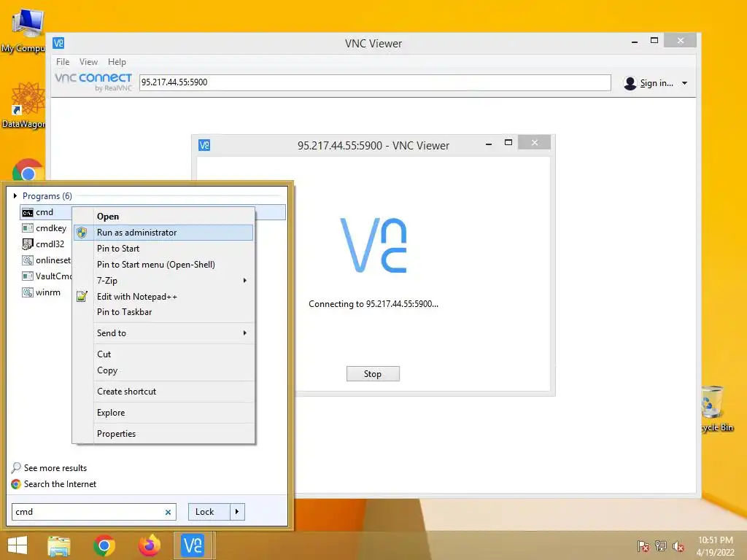
Task: Select Pin to Taskbar
Action: coord(163,312)
